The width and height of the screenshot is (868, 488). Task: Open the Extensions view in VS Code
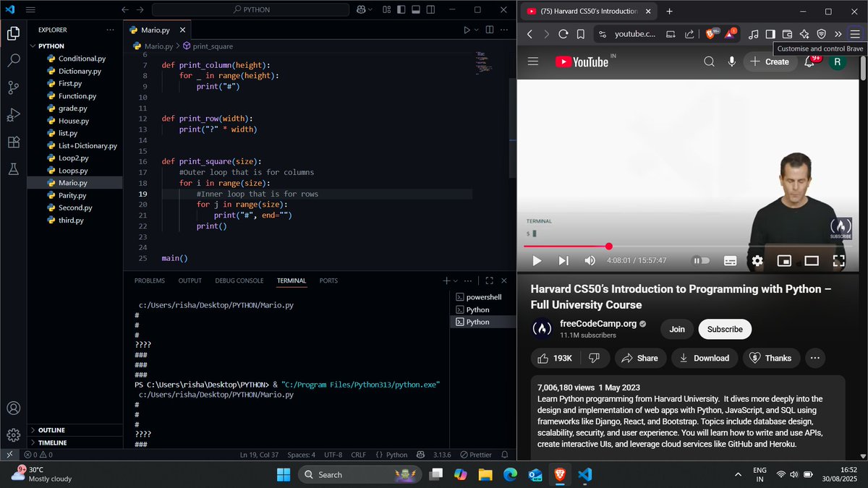point(13,142)
